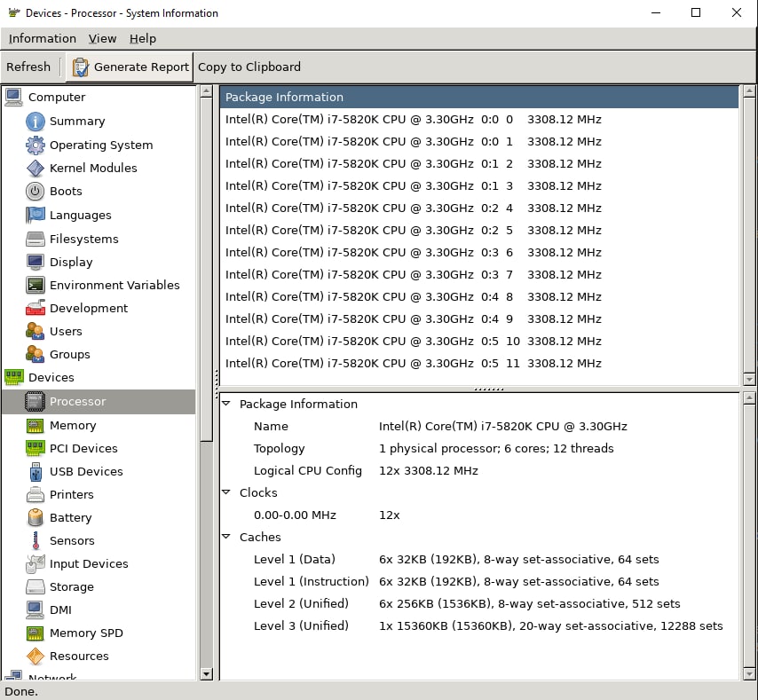The height and width of the screenshot is (700, 758).
Task: Open the Printers icon
Action: pyautogui.click(x=35, y=495)
